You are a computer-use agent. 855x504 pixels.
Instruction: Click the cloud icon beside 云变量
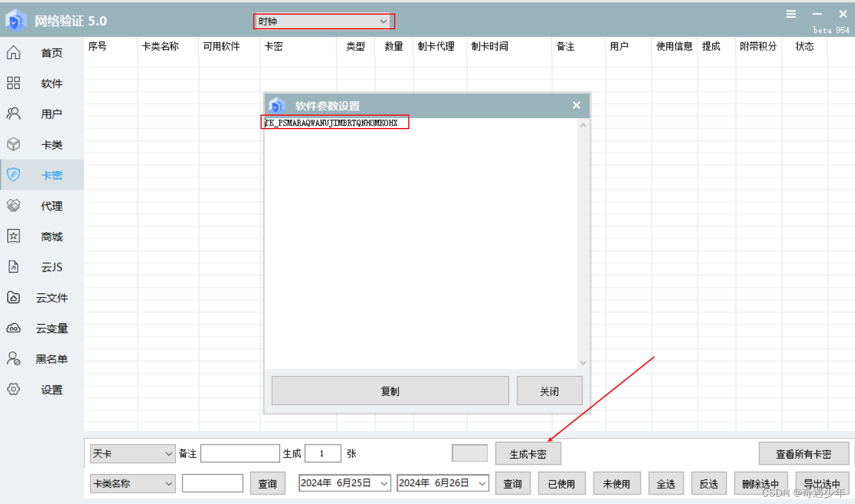click(x=13, y=328)
